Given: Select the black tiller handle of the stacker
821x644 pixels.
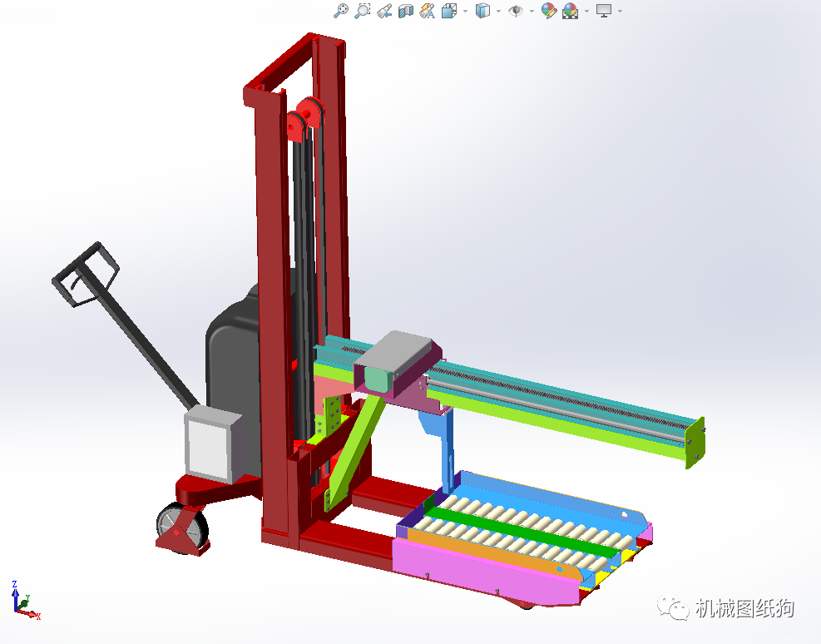Looking at the screenshot, I should [126, 325].
